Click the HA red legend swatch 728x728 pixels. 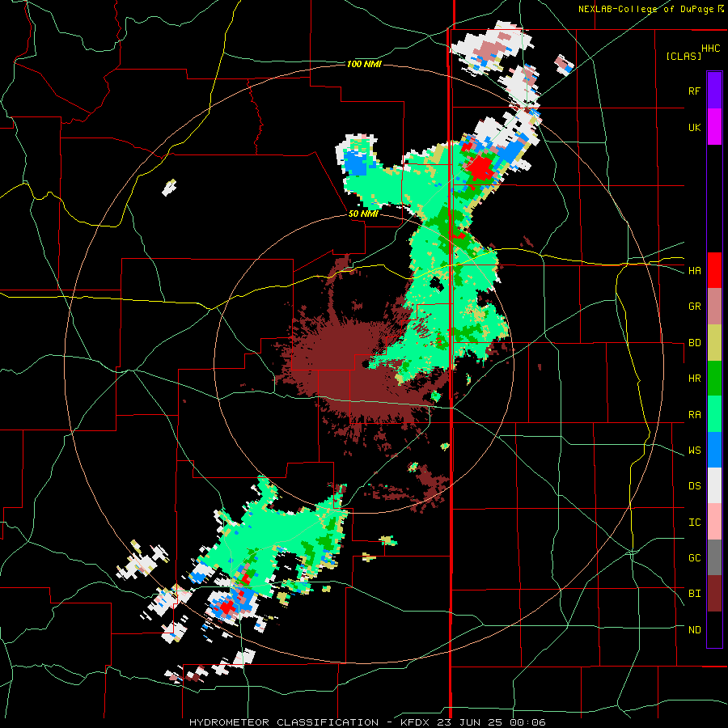click(714, 270)
